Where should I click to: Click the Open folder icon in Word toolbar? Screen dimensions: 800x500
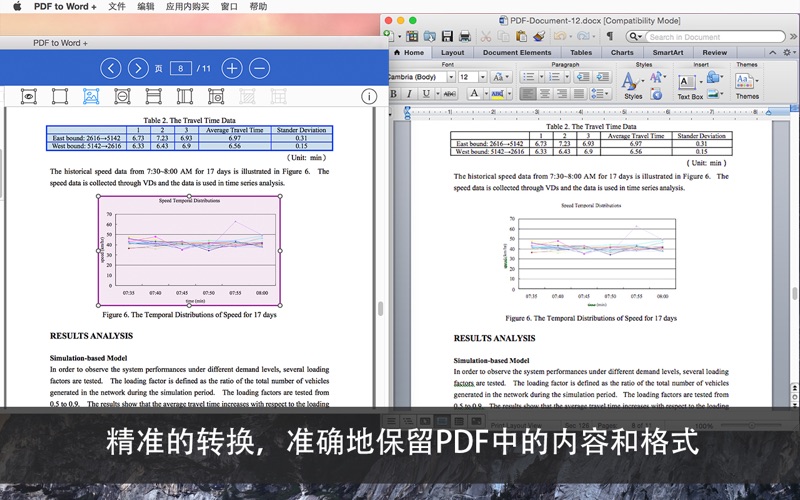[x=430, y=36]
